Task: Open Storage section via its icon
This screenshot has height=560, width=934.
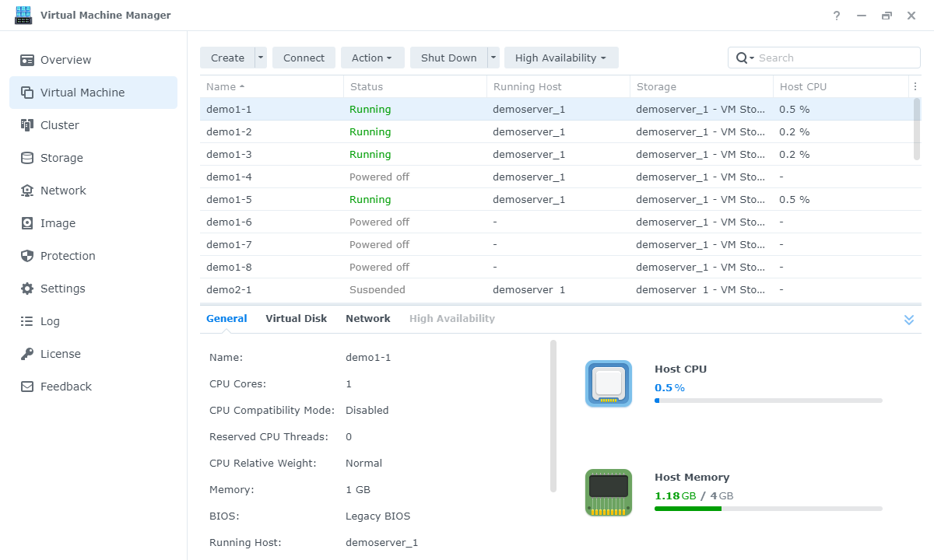Action: (x=27, y=158)
